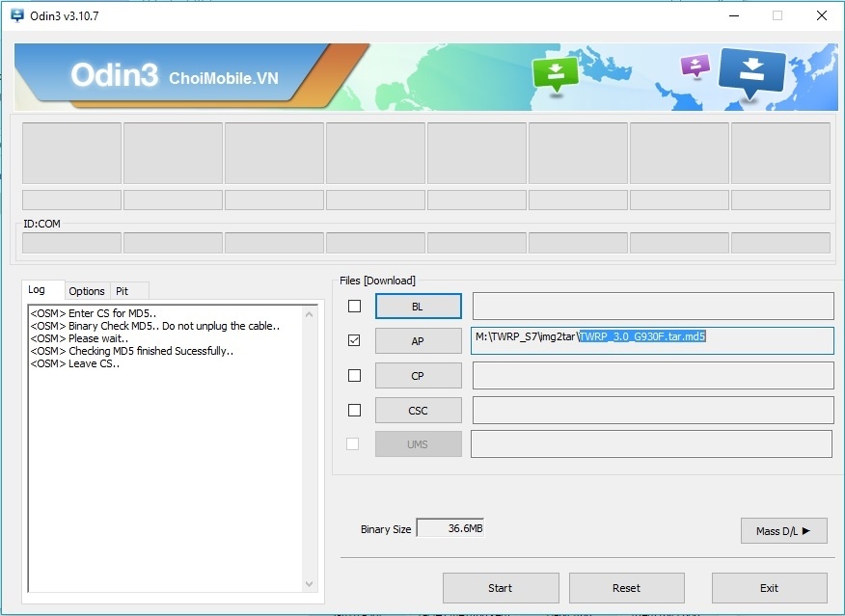Expand the Mass D/L arrow button

pos(783,531)
